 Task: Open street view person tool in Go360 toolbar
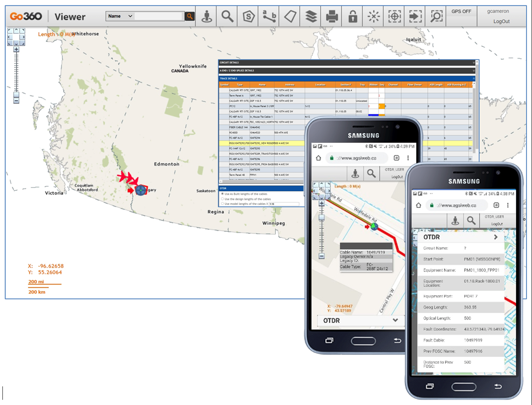(x=207, y=17)
